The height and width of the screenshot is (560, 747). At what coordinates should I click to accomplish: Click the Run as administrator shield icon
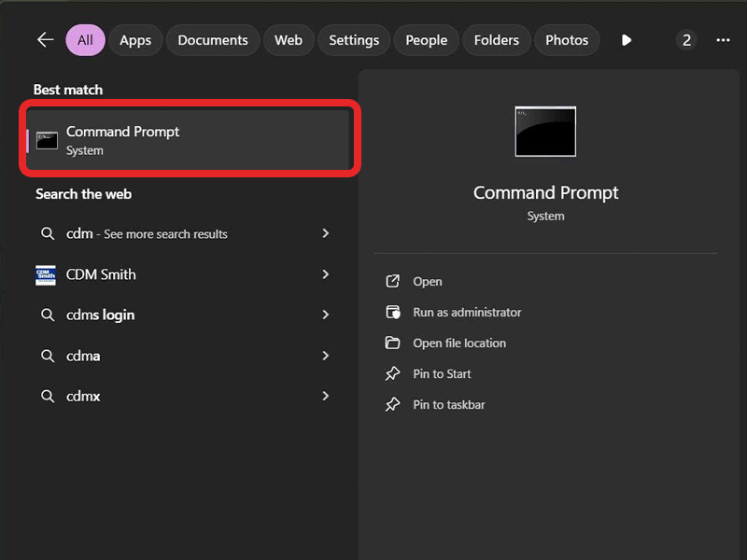click(393, 313)
